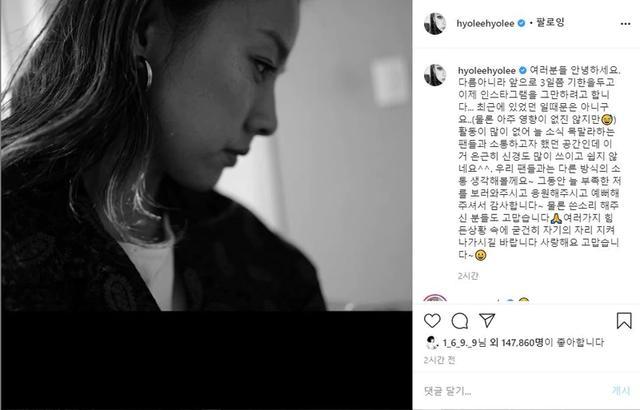The width and height of the screenshot is (640, 410).
Task: Click the caption profile avatar thumbnail
Action: [435, 75]
